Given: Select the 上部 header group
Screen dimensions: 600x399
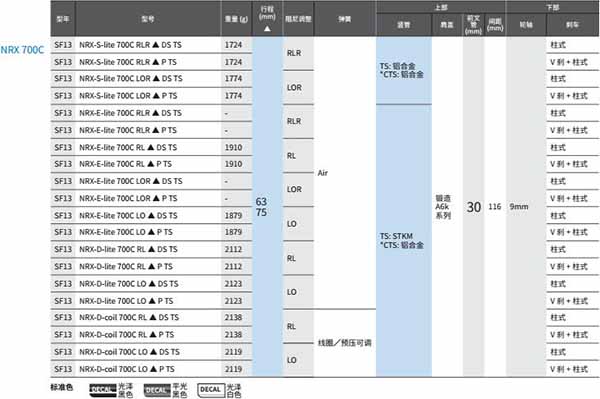Looking at the screenshot, I should pos(441,7).
